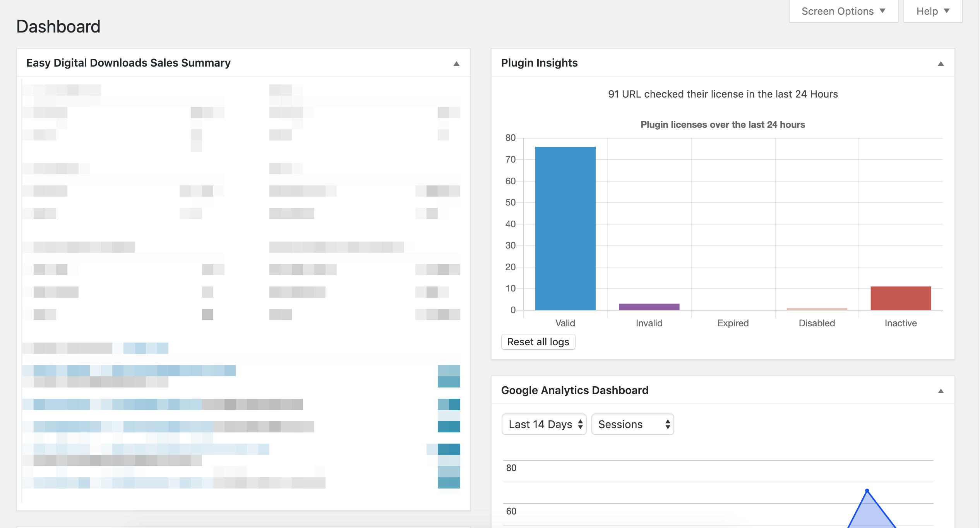Click the Plugin Insights heading
Screen dimensions: 980x528
click(x=539, y=63)
